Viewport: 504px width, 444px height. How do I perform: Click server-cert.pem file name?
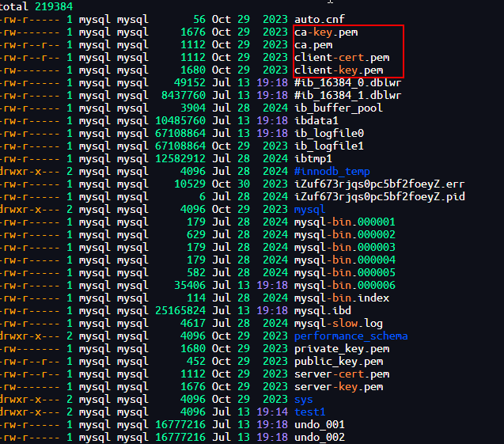[342, 374]
